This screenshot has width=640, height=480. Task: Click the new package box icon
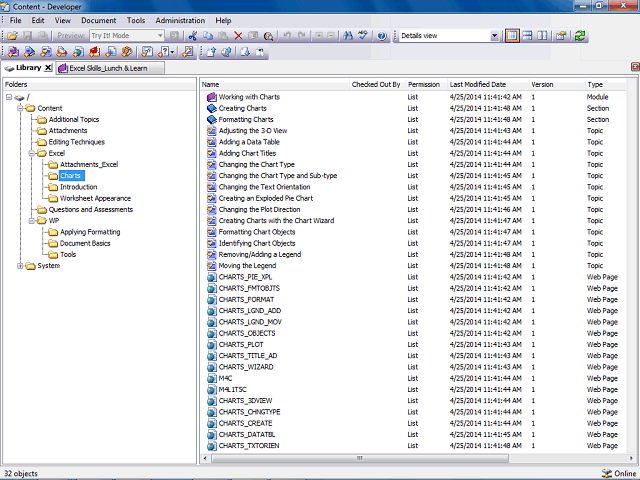pos(127,52)
